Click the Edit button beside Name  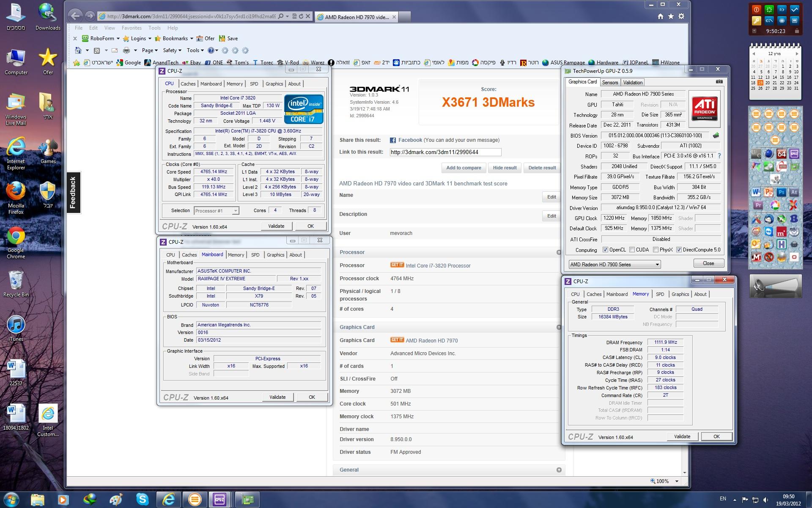pyautogui.click(x=551, y=197)
